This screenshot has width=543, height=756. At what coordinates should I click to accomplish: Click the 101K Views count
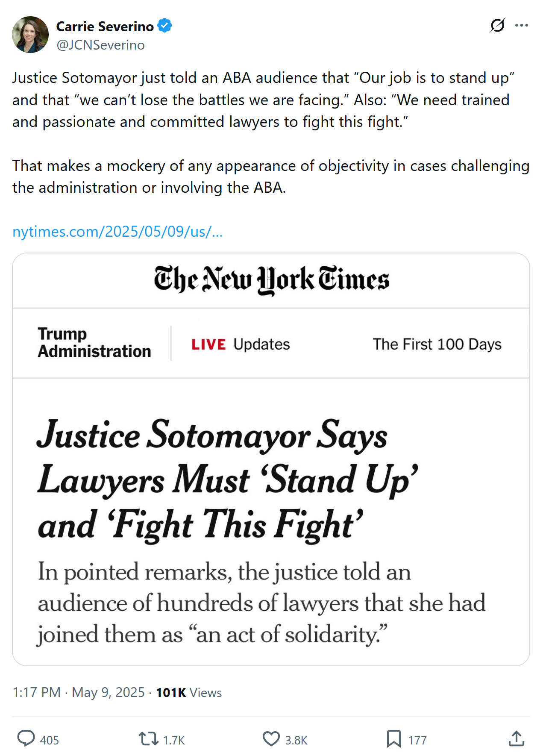(189, 692)
